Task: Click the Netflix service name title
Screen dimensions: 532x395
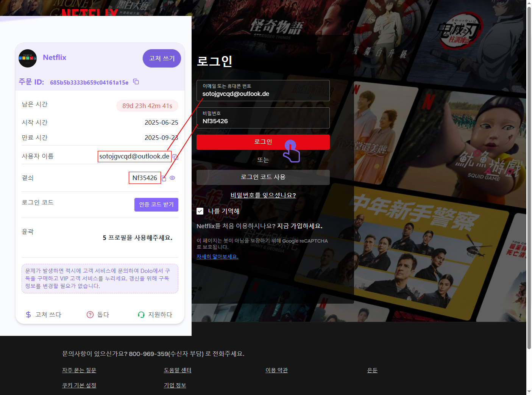Action: pyautogui.click(x=55, y=58)
